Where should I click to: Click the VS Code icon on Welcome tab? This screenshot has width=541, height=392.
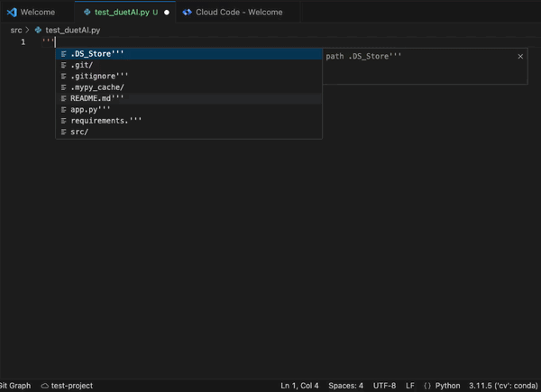coord(12,13)
